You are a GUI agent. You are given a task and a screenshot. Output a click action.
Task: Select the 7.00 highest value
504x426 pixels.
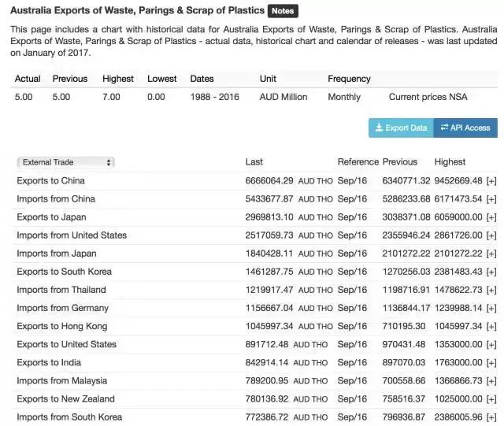[x=111, y=97]
